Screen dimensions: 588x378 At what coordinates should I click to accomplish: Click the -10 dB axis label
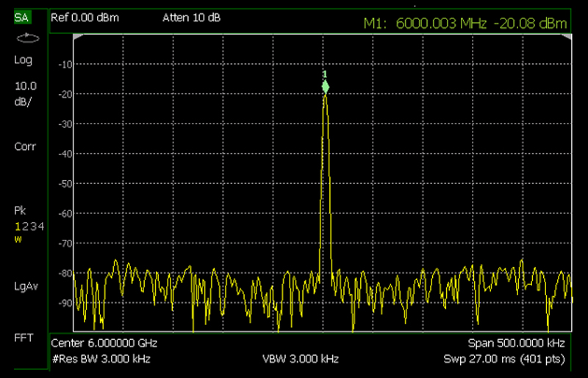pyautogui.click(x=65, y=65)
